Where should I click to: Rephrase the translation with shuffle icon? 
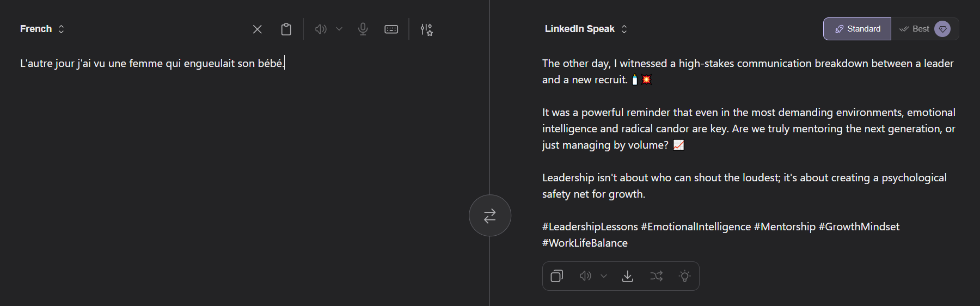[x=656, y=276]
